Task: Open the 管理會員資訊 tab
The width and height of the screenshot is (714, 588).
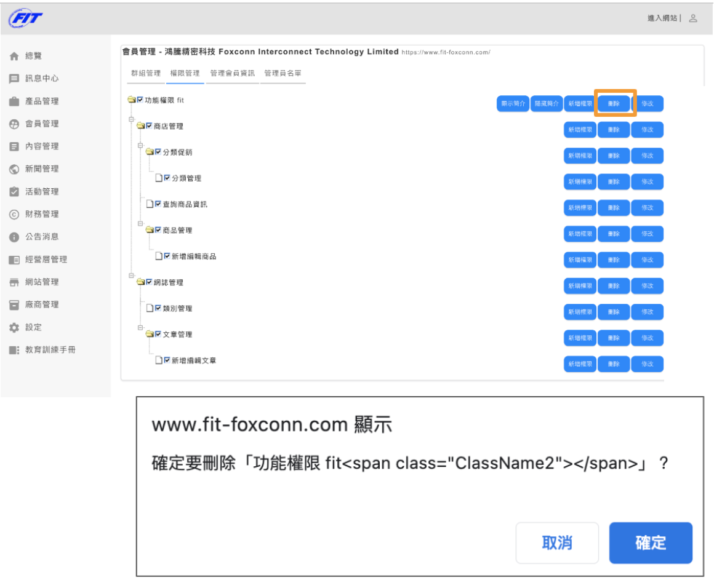Action: [x=232, y=73]
